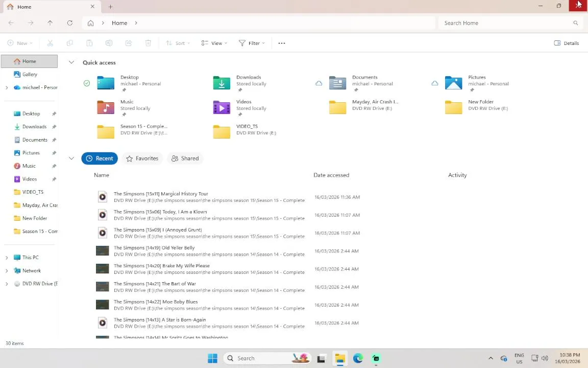Expand DVD RW Drive in navigation pane
Image resolution: width=588 pixels, height=368 pixels.
pyautogui.click(x=6, y=284)
